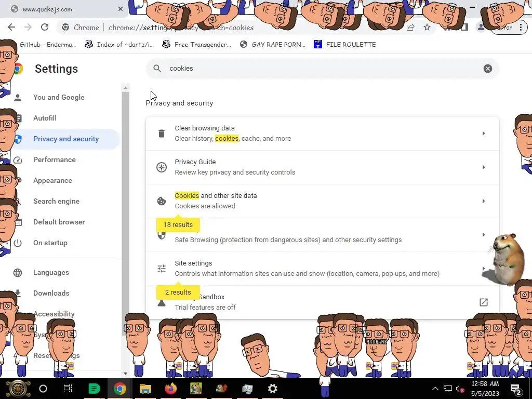Viewport: 532px width, 399px height.
Task: Open the Performance settings section
Action: (54, 160)
